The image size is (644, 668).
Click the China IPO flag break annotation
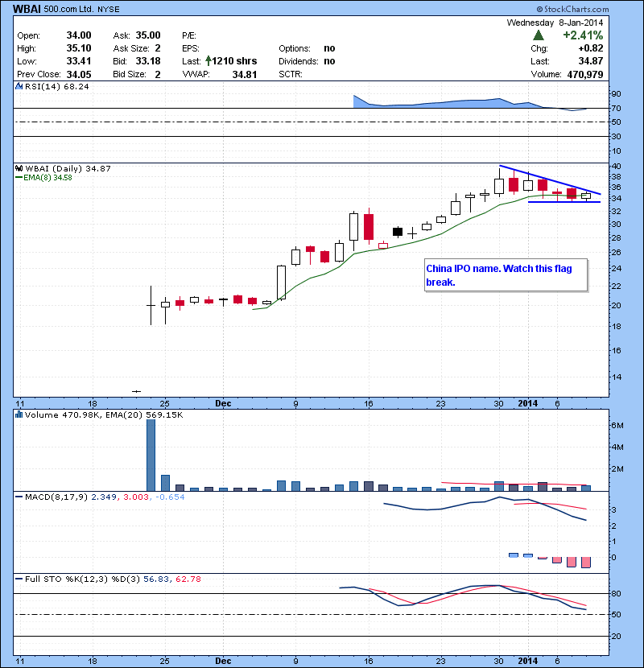[x=506, y=275]
